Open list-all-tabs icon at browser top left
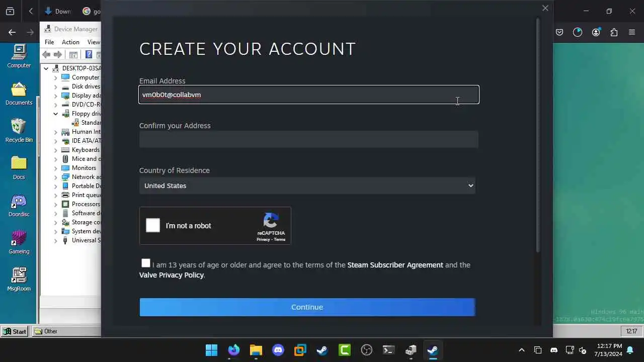This screenshot has height=362, width=644. coord(10,11)
